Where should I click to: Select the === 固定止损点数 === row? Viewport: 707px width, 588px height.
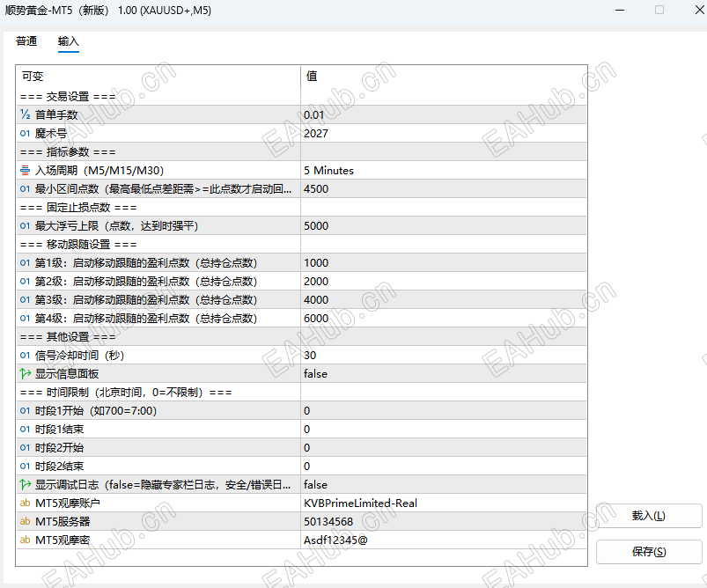[x=301, y=208]
